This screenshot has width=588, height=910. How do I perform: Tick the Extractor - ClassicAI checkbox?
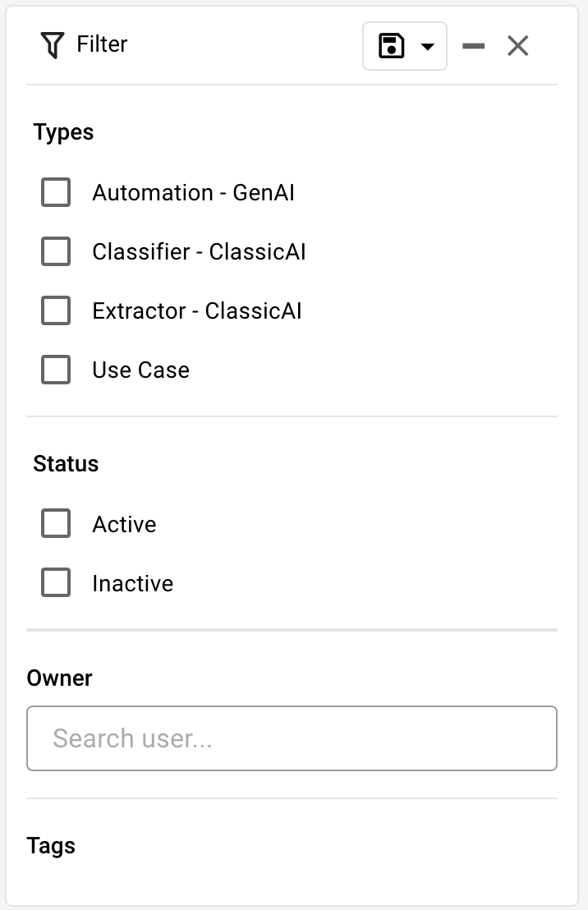point(56,310)
